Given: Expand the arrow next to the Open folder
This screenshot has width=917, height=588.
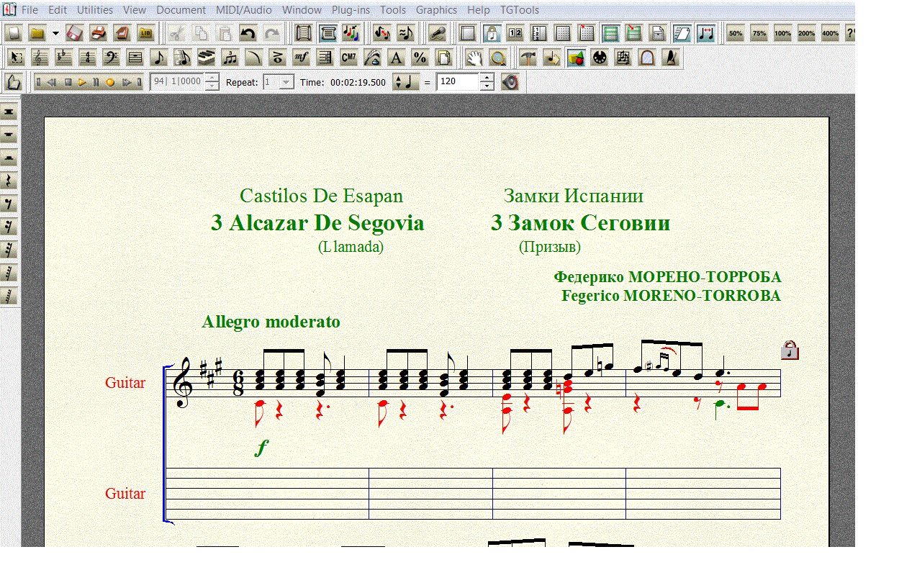Looking at the screenshot, I should point(55,33).
